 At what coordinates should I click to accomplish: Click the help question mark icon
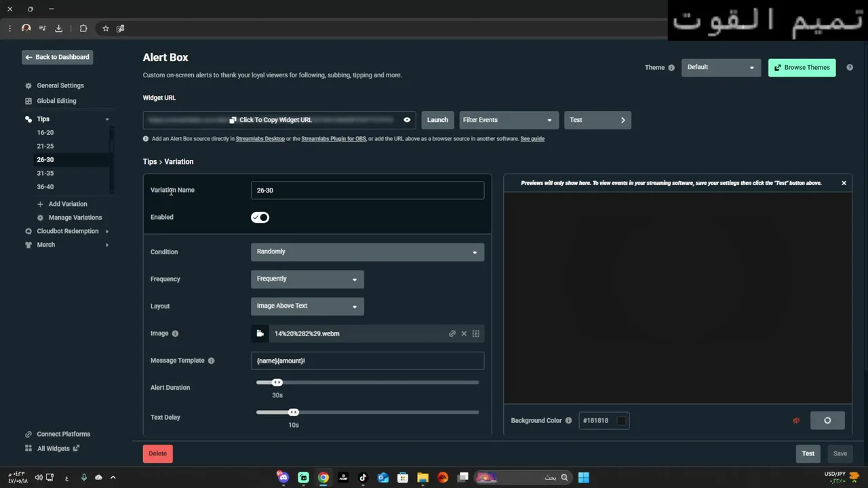[850, 68]
